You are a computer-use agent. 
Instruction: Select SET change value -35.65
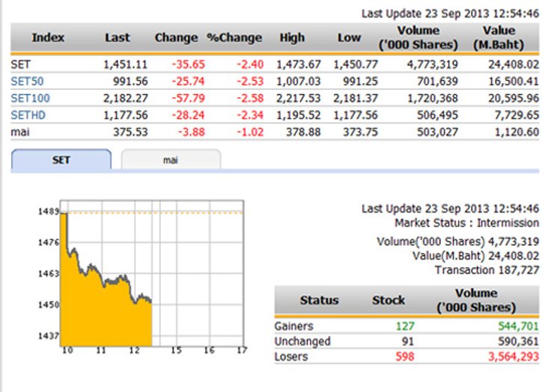click(x=188, y=64)
